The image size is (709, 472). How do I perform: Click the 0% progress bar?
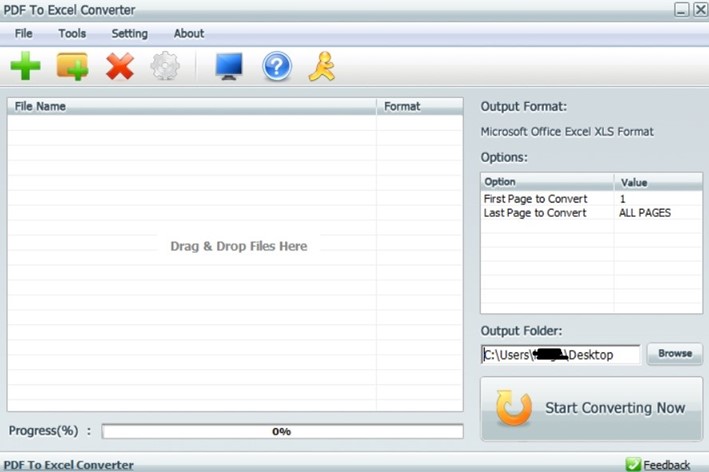(x=283, y=431)
